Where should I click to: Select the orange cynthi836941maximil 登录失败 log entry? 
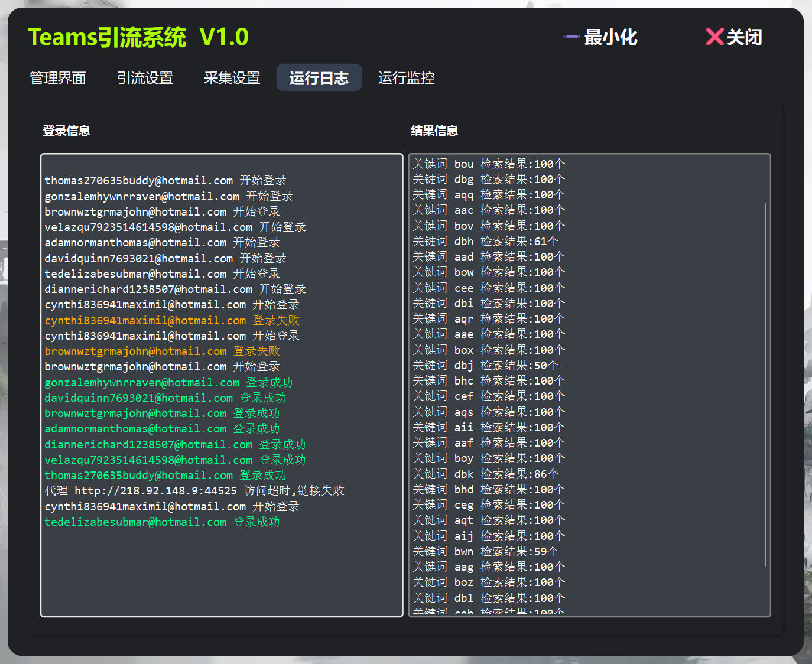pyautogui.click(x=171, y=320)
